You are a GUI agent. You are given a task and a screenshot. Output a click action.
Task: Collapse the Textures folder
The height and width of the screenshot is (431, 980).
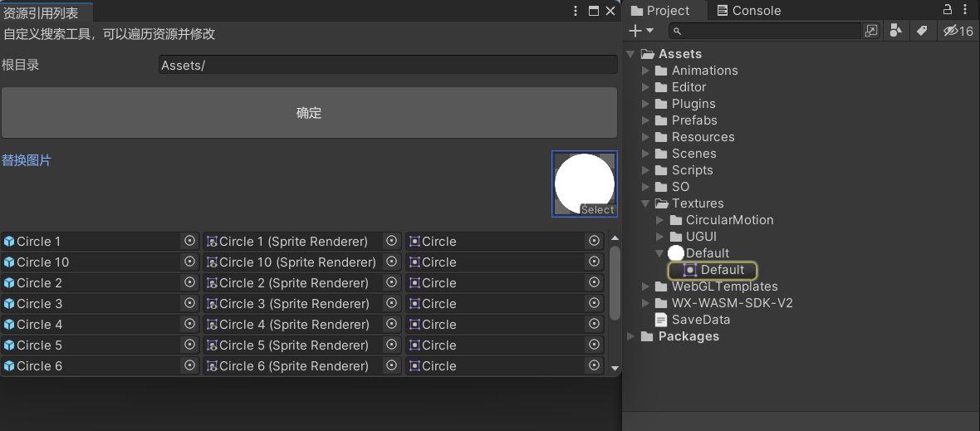645,203
